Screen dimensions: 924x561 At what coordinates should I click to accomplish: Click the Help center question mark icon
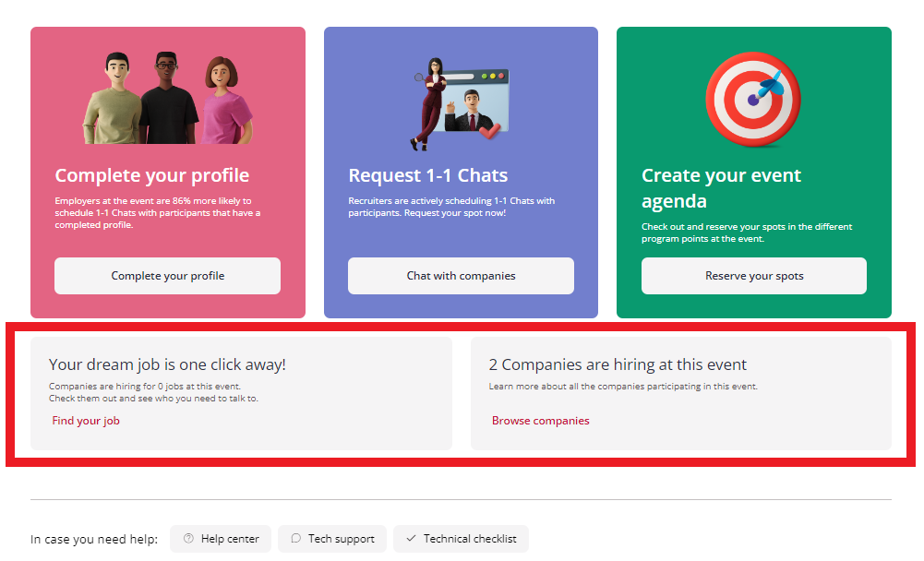click(188, 538)
